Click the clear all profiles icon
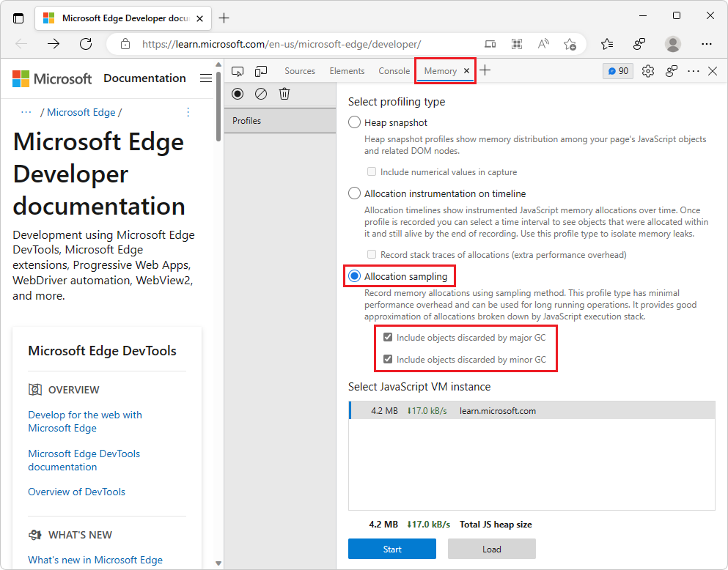Viewport: 728px width, 570px height. coord(261,95)
